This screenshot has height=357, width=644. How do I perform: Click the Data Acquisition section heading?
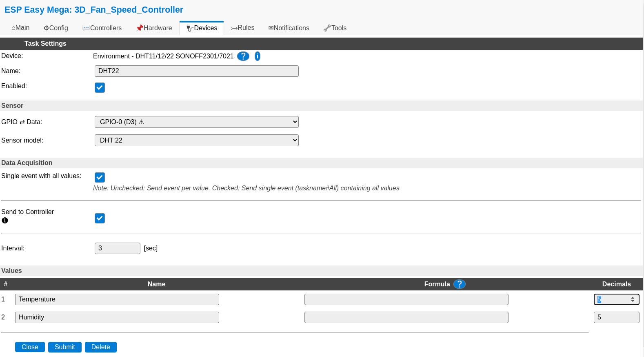click(x=27, y=163)
